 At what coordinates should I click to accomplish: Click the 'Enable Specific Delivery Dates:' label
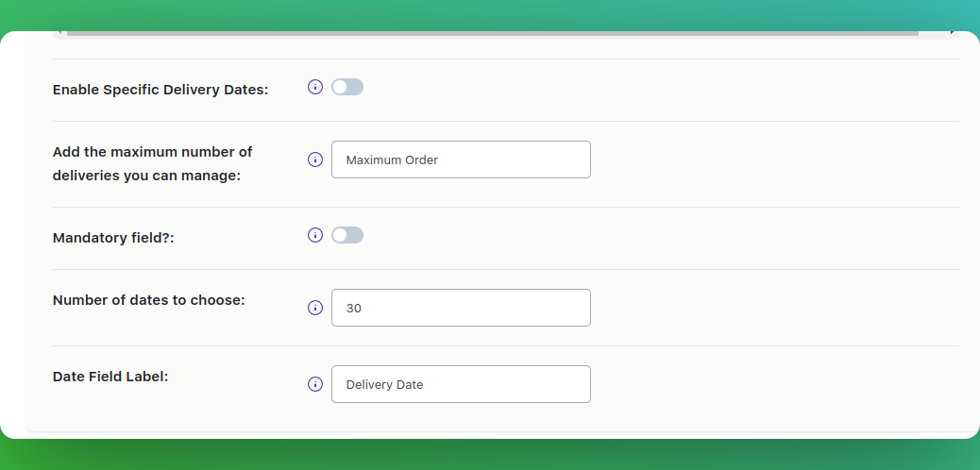(x=160, y=90)
